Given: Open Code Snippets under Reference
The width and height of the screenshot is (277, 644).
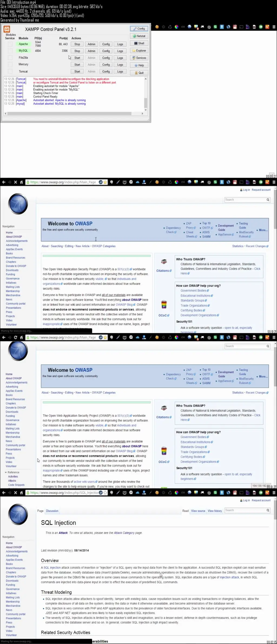Looking at the screenshot, I should pos(16,485).
